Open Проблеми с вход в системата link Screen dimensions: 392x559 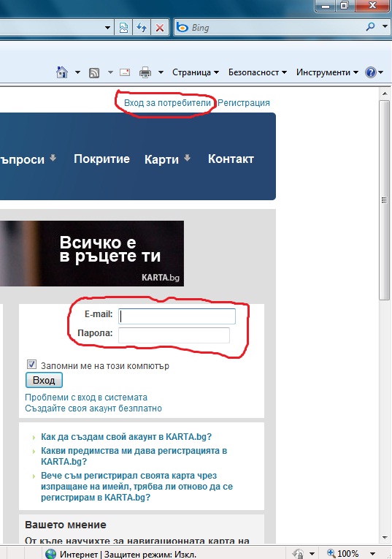click(x=86, y=398)
